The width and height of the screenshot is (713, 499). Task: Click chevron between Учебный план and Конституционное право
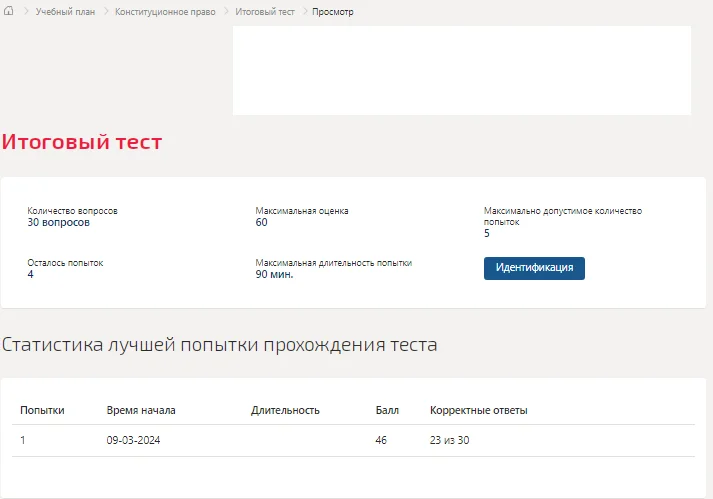105,11
